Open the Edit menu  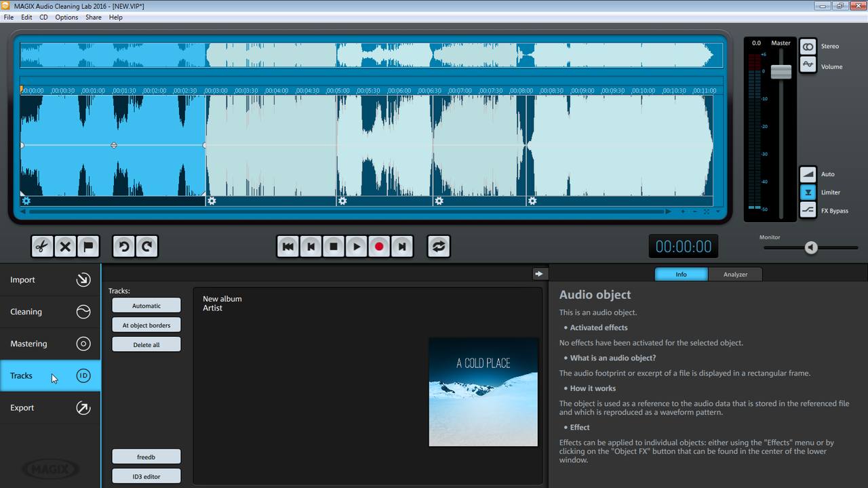pyautogui.click(x=26, y=17)
